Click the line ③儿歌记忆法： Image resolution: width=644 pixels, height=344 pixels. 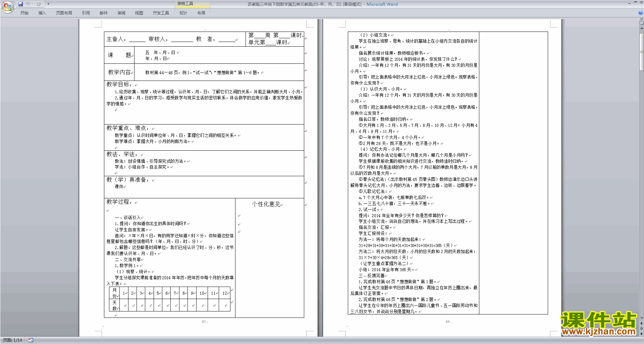click(373, 191)
